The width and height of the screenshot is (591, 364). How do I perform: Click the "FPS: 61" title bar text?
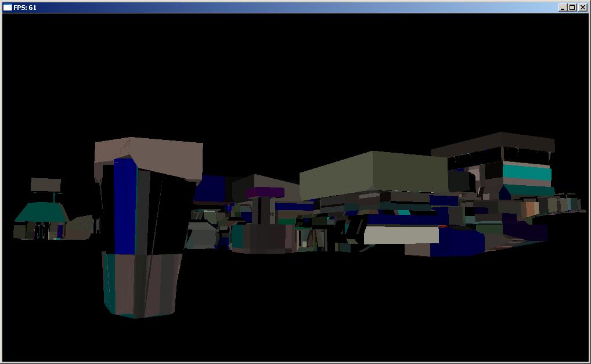[x=25, y=8]
